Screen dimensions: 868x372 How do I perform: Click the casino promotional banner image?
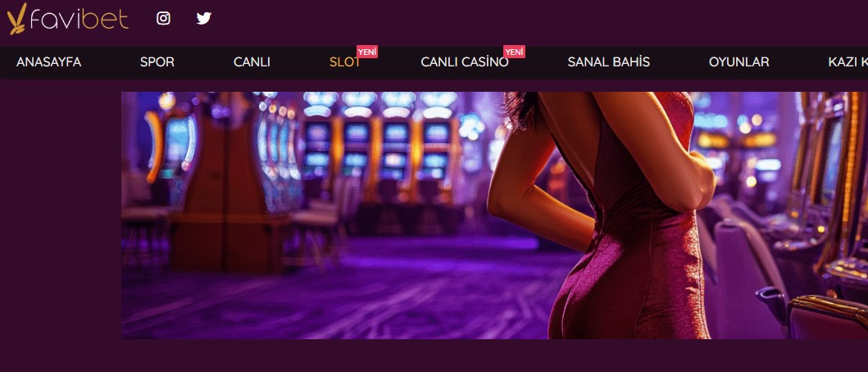click(x=494, y=215)
